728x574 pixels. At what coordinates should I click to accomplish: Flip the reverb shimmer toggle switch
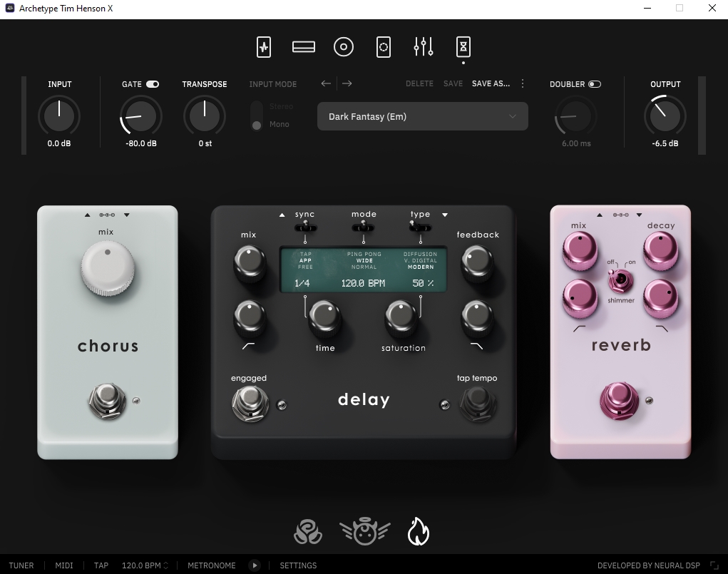621,280
